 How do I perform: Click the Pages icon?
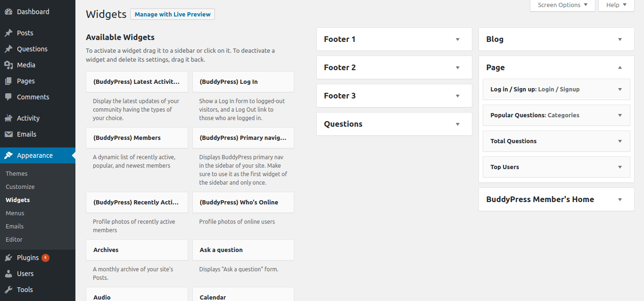8,81
